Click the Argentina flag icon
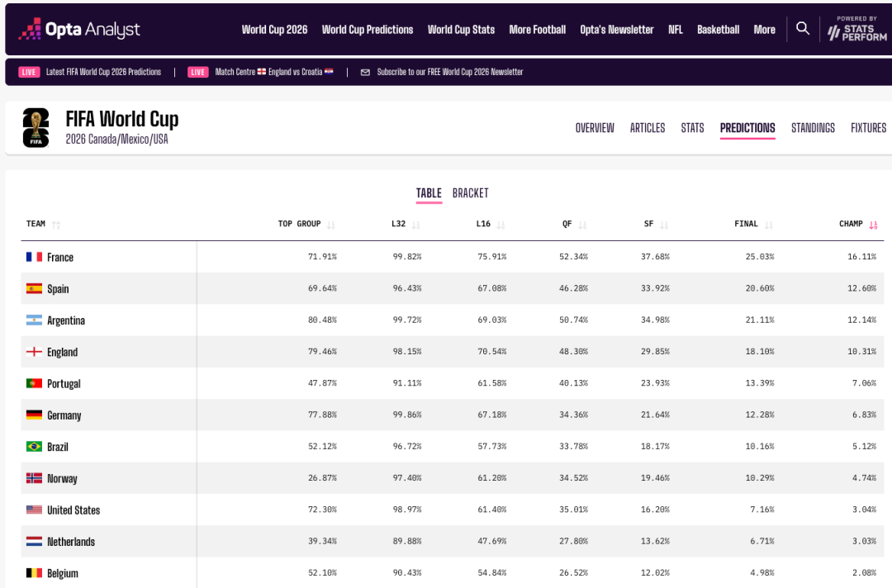The image size is (892, 588). (34, 320)
